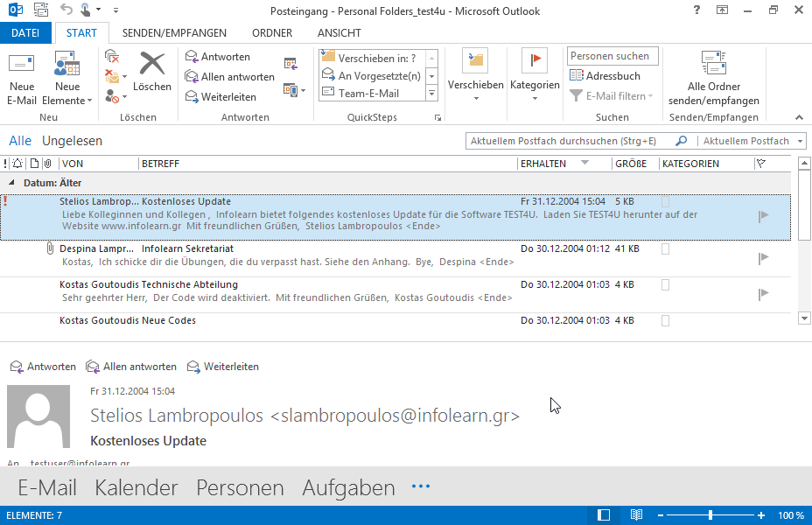Forward the message via ribbon Weiterleiten
The image size is (812, 525).
(220, 97)
